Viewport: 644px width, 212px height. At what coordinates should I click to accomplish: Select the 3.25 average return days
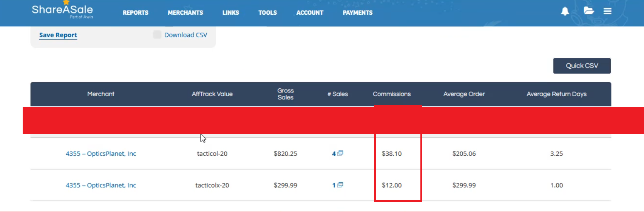click(x=557, y=154)
